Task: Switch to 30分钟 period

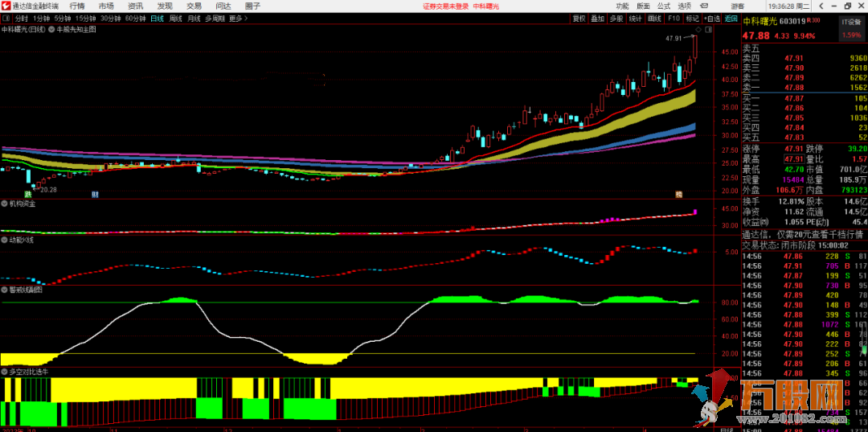Action: [x=111, y=19]
